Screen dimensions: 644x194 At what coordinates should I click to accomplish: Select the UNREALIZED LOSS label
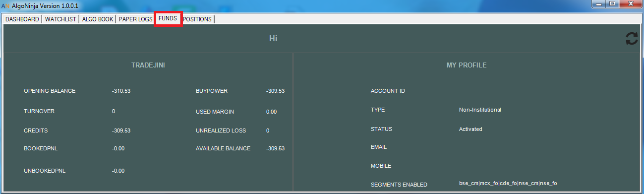(221, 130)
